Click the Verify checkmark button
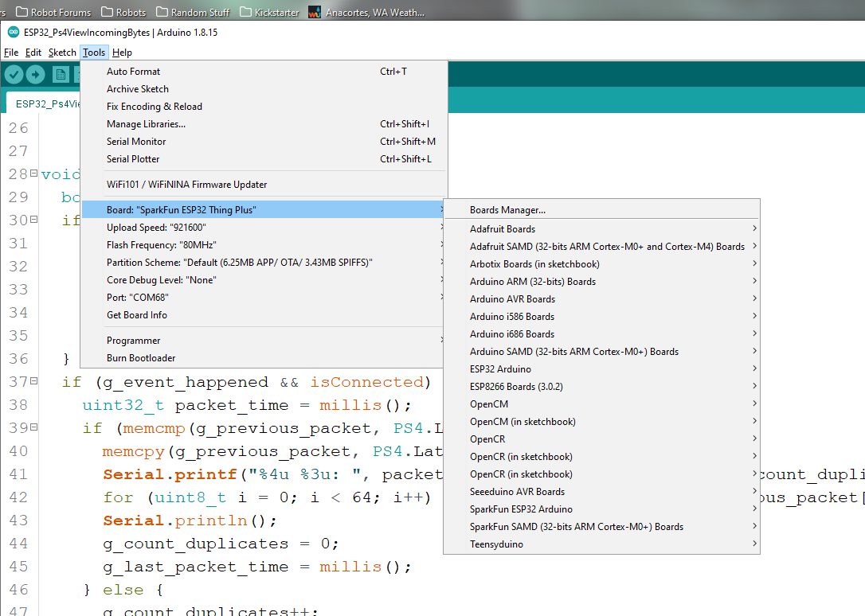This screenshot has height=616, width=865. (x=14, y=74)
